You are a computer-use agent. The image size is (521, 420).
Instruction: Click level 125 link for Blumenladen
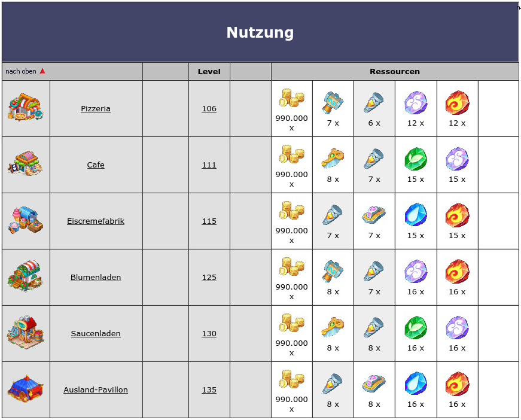tap(209, 278)
